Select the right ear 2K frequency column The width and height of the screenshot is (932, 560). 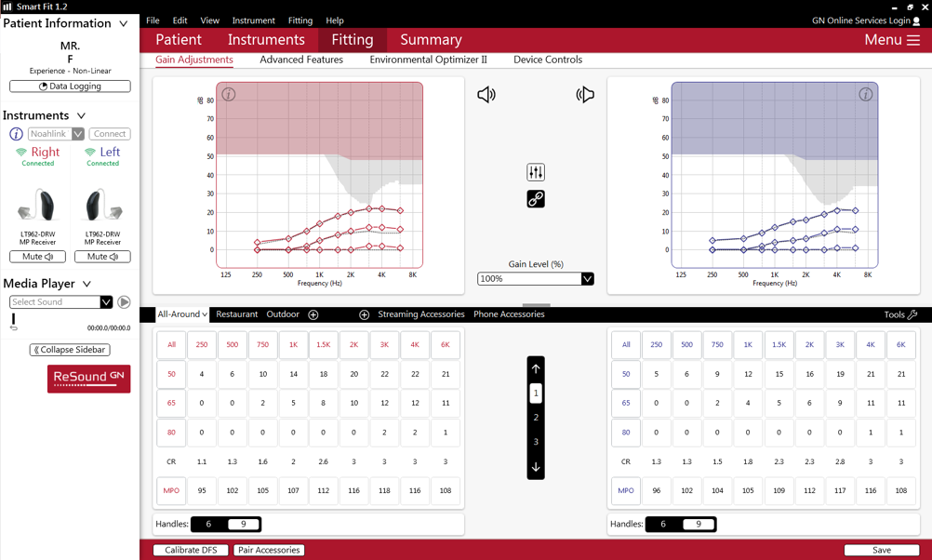coord(353,345)
